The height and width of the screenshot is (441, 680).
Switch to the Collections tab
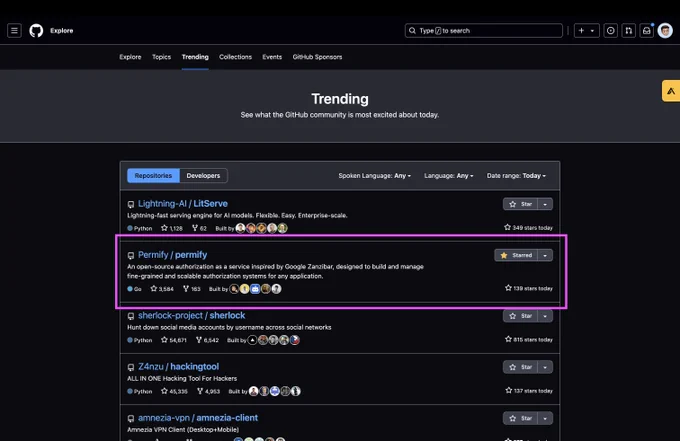tap(235, 57)
